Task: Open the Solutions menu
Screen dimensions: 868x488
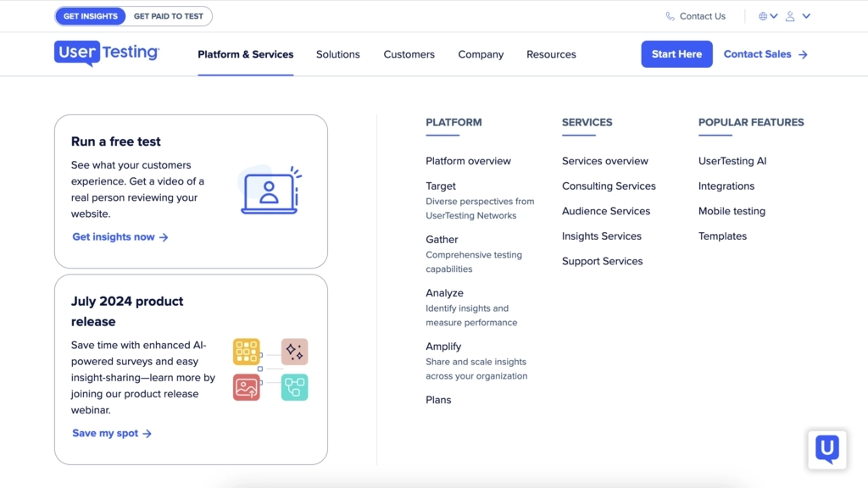Action: pos(337,54)
